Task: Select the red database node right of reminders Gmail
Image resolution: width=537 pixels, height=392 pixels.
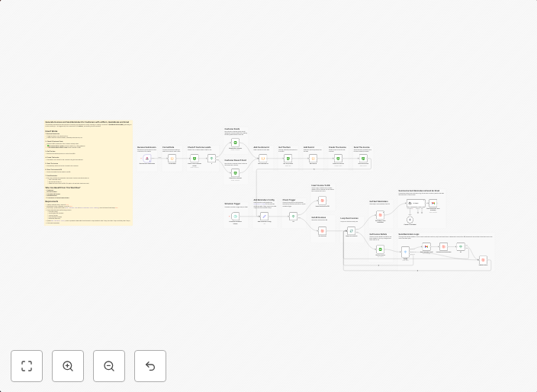Action: click(443, 246)
